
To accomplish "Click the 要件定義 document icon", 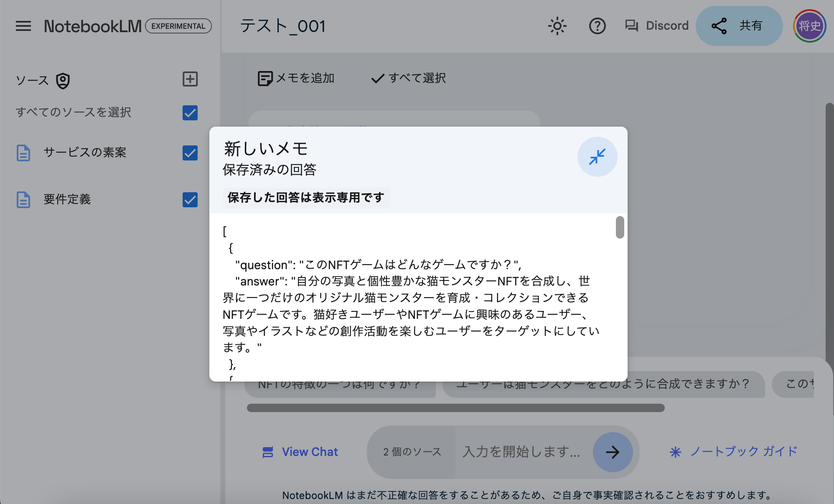I will (x=23, y=200).
